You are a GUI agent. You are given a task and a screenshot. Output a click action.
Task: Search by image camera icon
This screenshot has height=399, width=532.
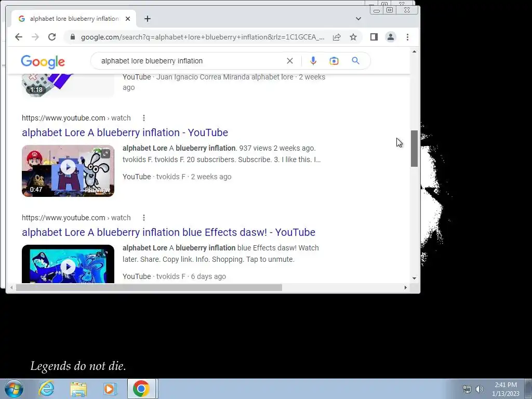334,61
